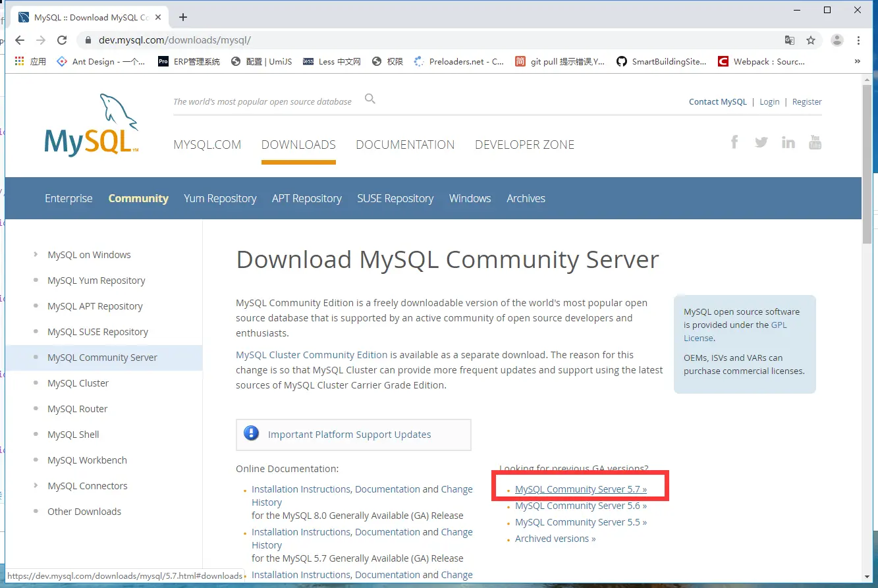Bookmark this page with the star icon
This screenshot has height=588, width=878.
[x=811, y=40]
